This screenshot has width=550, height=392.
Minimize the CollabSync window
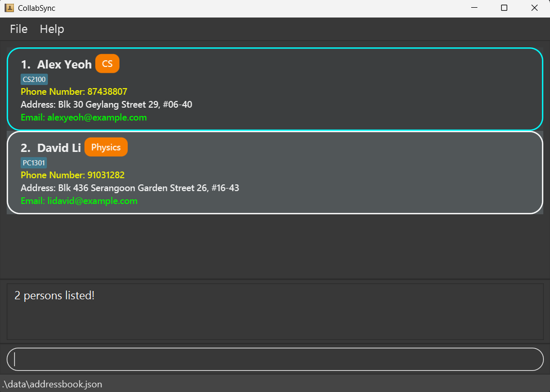tap(474, 8)
